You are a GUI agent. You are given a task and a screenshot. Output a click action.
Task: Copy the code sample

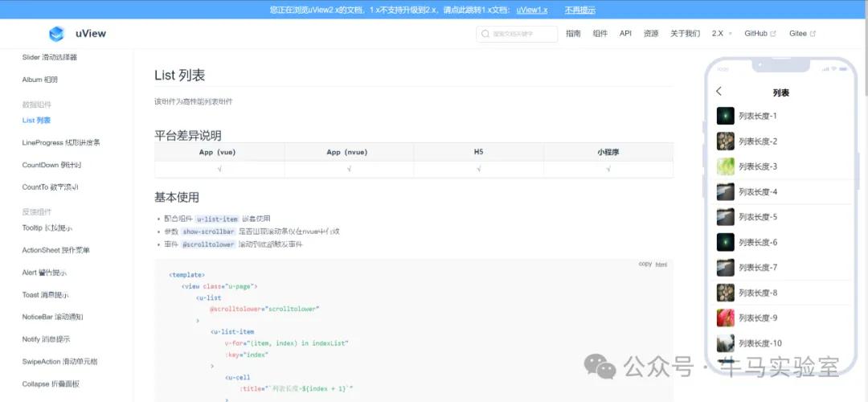[645, 265]
